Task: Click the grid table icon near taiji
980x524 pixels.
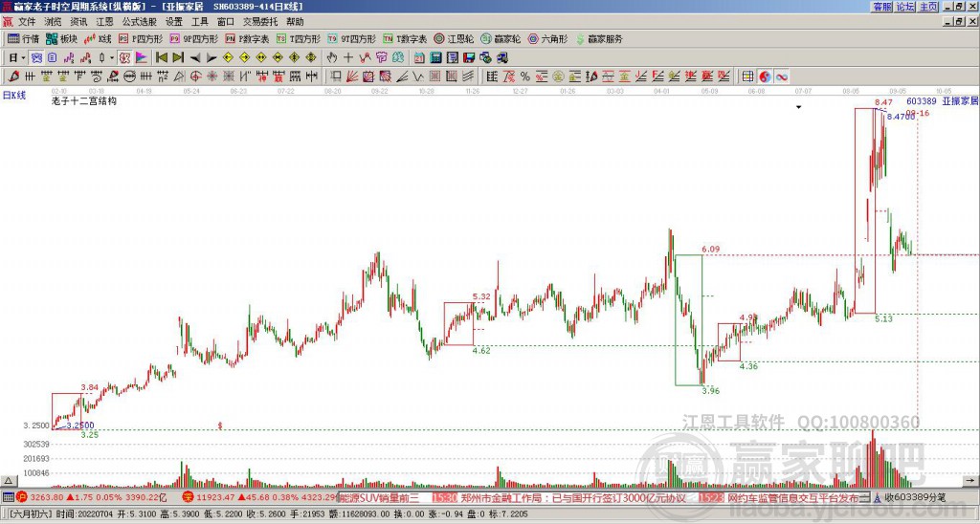Action: 747,76
